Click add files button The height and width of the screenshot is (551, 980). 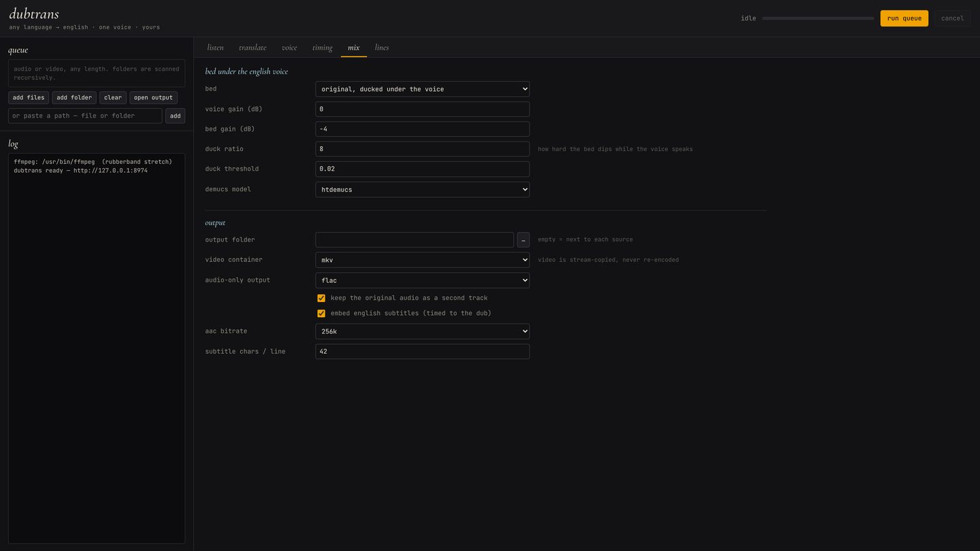pos(29,98)
